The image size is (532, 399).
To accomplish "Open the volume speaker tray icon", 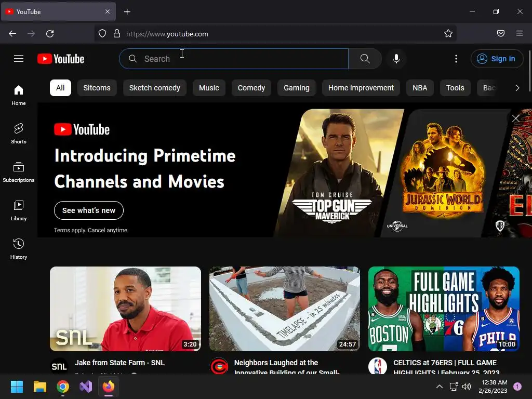I will coord(467,387).
